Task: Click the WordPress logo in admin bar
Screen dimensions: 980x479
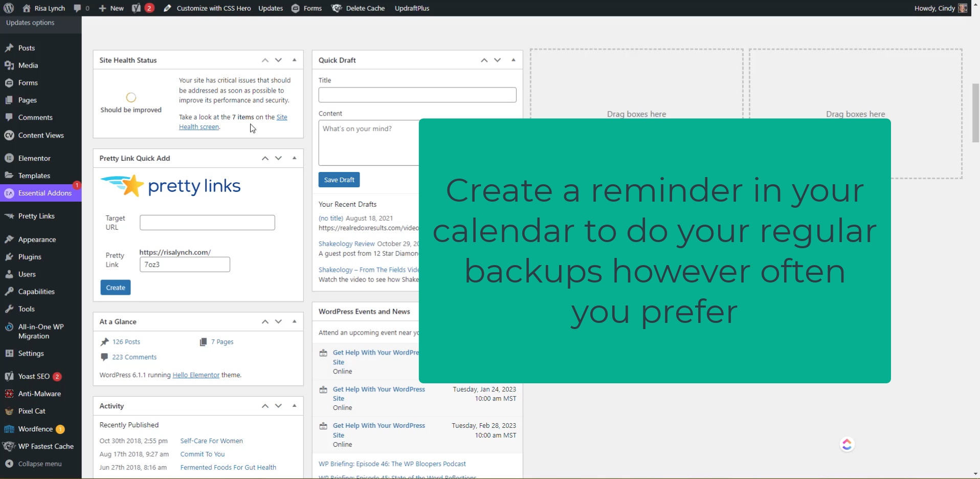Action: (x=9, y=8)
